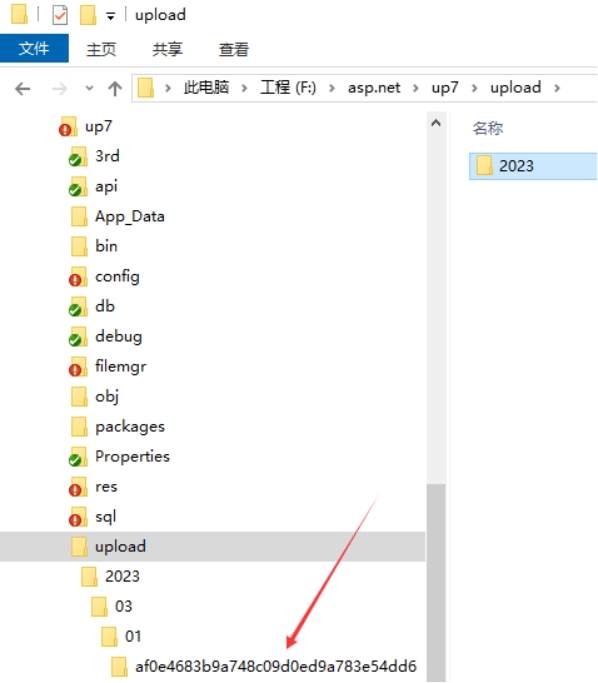The image size is (598, 683).
Task: Click asp.net in the address path
Action: point(374,88)
